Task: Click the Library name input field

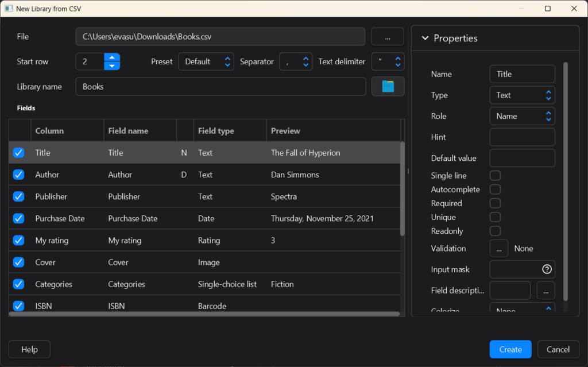Action: click(220, 86)
